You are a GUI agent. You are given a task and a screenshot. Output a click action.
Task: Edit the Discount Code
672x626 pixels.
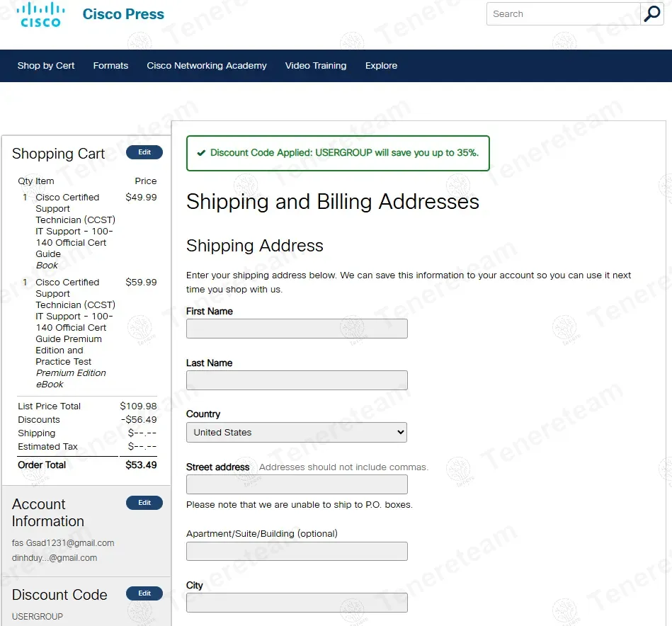pos(144,593)
